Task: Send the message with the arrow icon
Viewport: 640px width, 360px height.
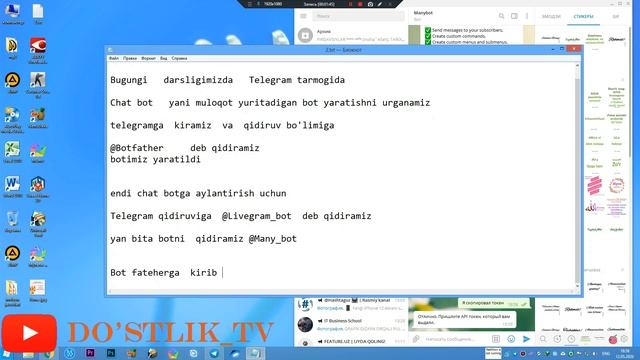Action: (526, 339)
